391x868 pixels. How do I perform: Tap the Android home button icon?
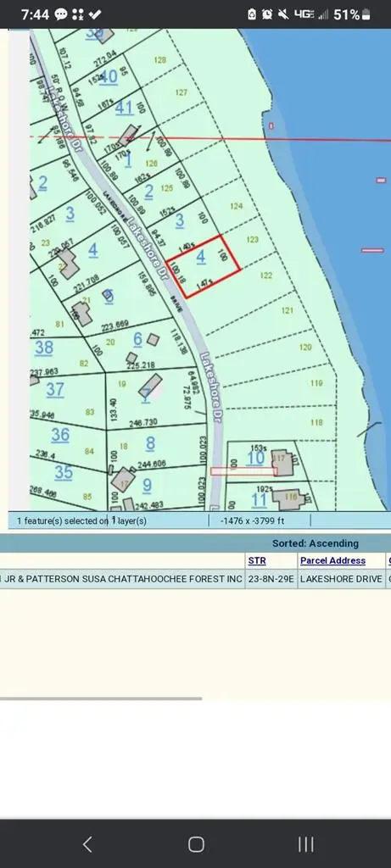coord(196,844)
